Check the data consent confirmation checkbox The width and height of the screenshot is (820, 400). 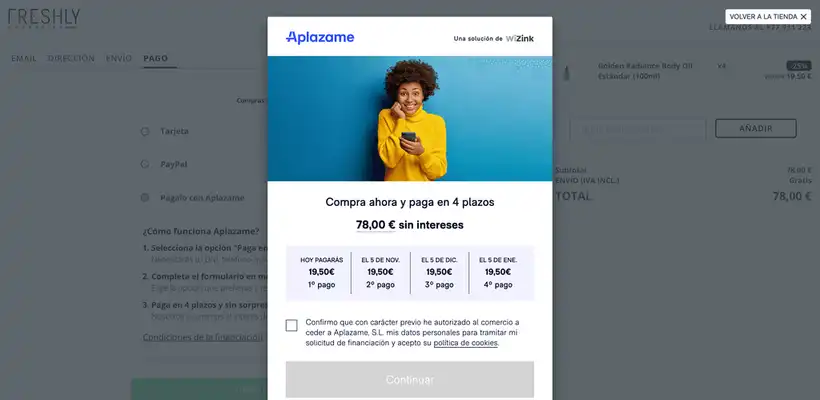coord(291,326)
